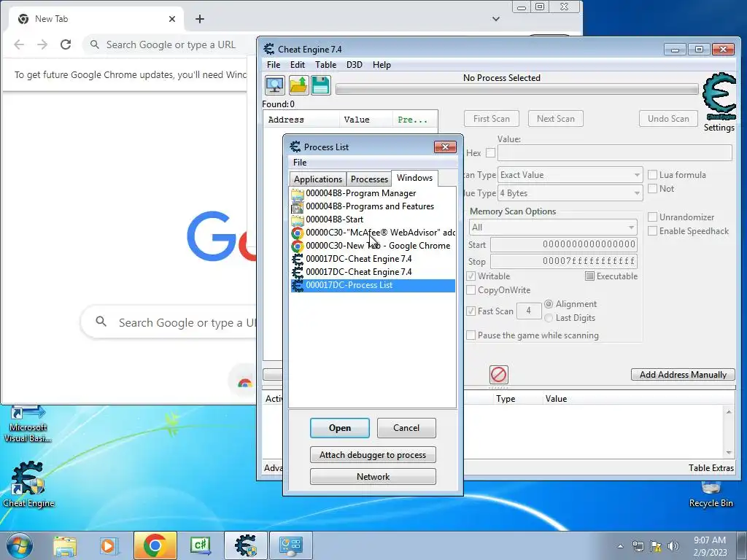Enable the Unrandomizer checkbox
This screenshot has height=560, width=747.
pyautogui.click(x=653, y=217)
